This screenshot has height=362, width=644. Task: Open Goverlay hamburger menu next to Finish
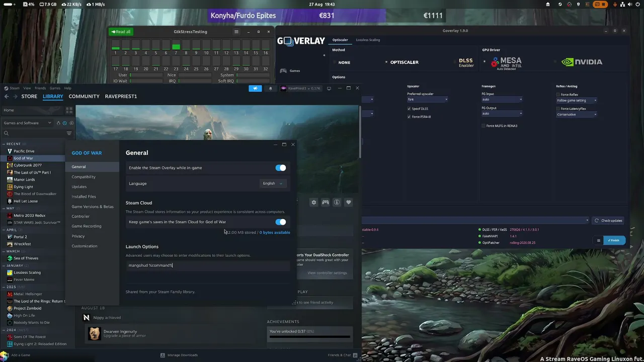(x=599, y=240)
